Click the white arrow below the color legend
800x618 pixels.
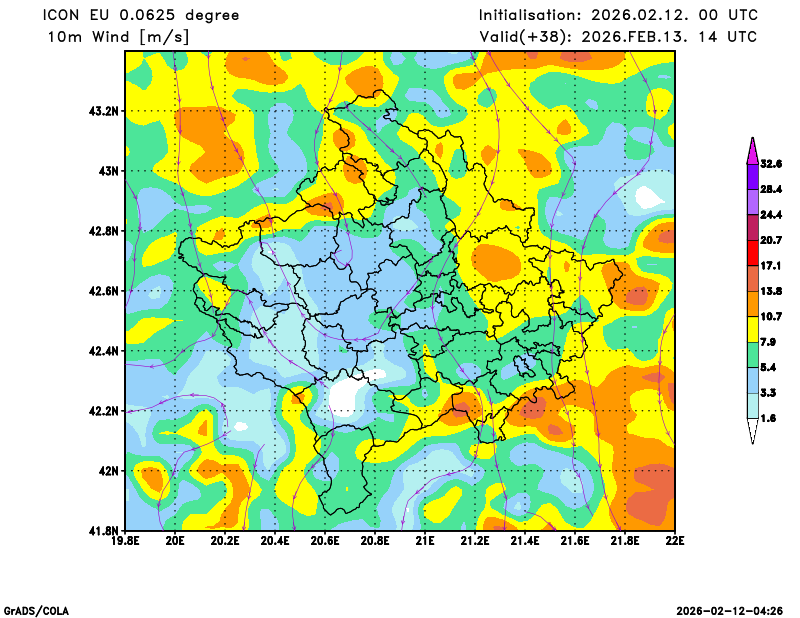point(752,431)
